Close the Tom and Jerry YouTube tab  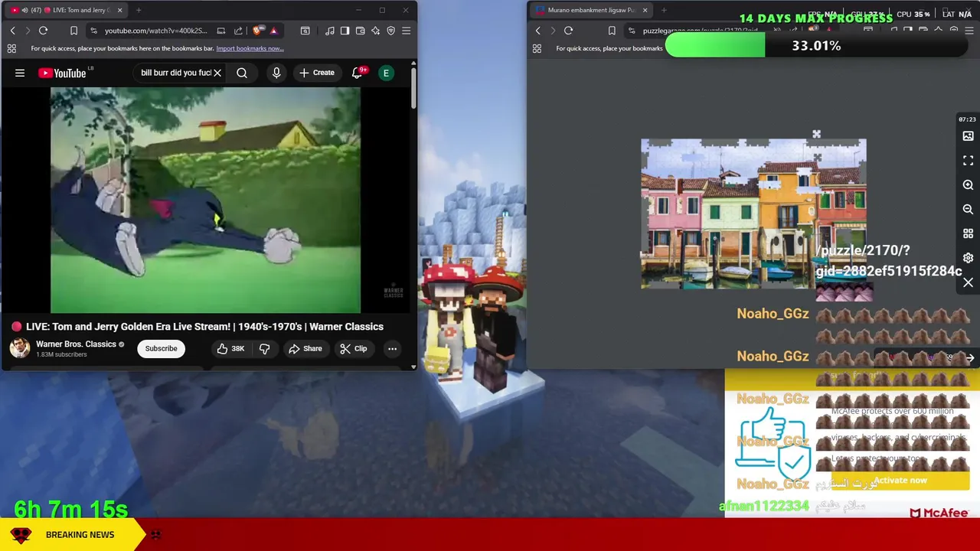tap(119, 10)
